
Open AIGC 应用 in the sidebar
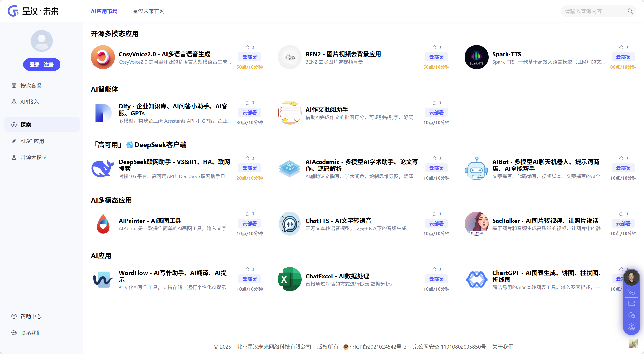coord(42,141)
